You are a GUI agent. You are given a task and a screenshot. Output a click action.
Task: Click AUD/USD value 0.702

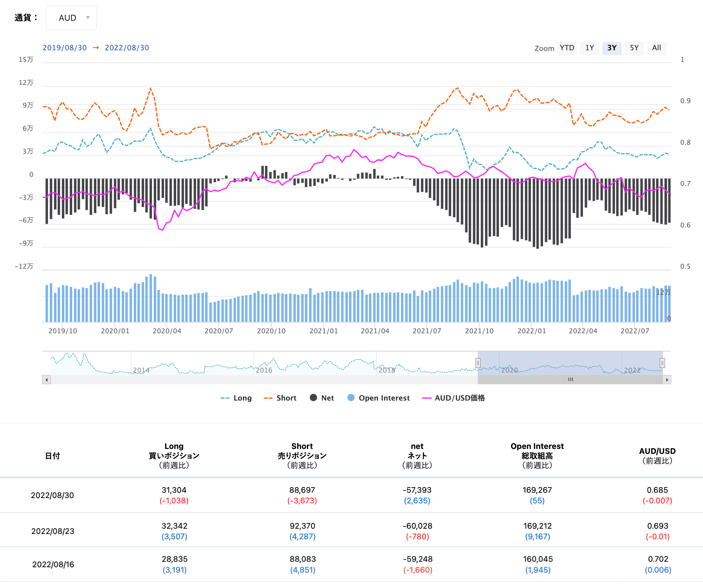658,559
